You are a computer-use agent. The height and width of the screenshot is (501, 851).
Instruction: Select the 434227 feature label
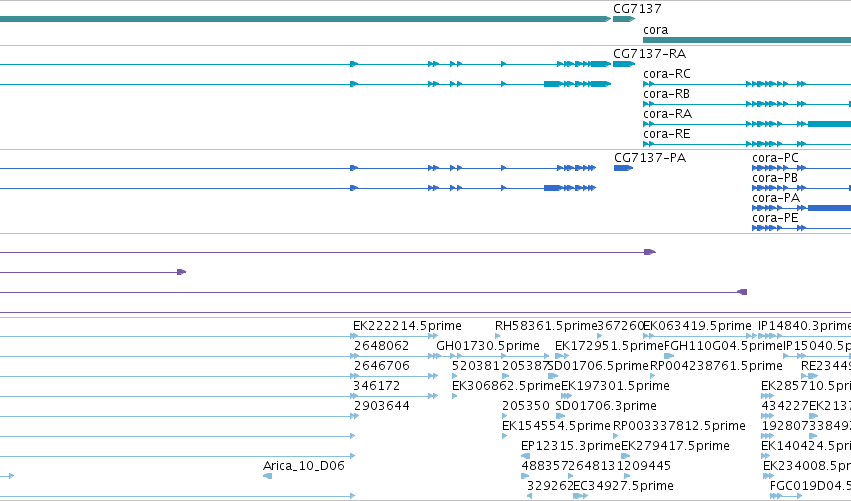click(x=785, y=406)
